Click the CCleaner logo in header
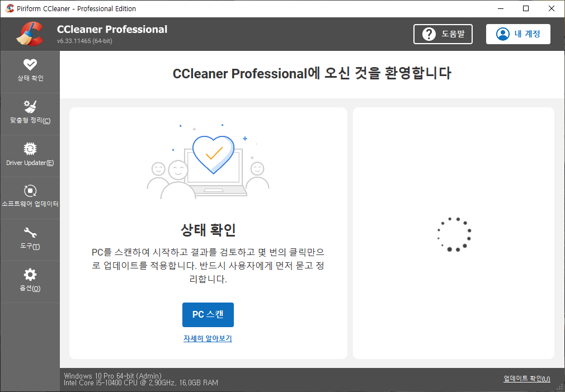This screenshot has height=392, width=565. 30,34
